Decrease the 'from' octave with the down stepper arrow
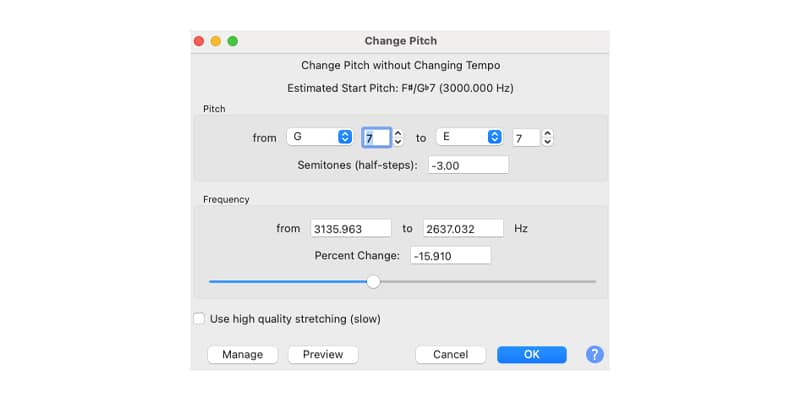The width and height of the screenshot is (800, 400). (x=398, y=141)
